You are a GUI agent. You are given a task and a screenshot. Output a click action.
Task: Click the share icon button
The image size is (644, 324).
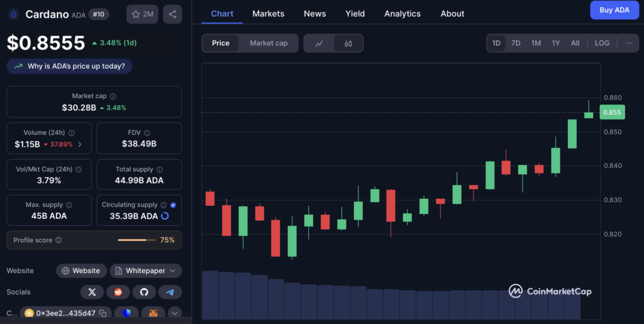coord(172,14)
